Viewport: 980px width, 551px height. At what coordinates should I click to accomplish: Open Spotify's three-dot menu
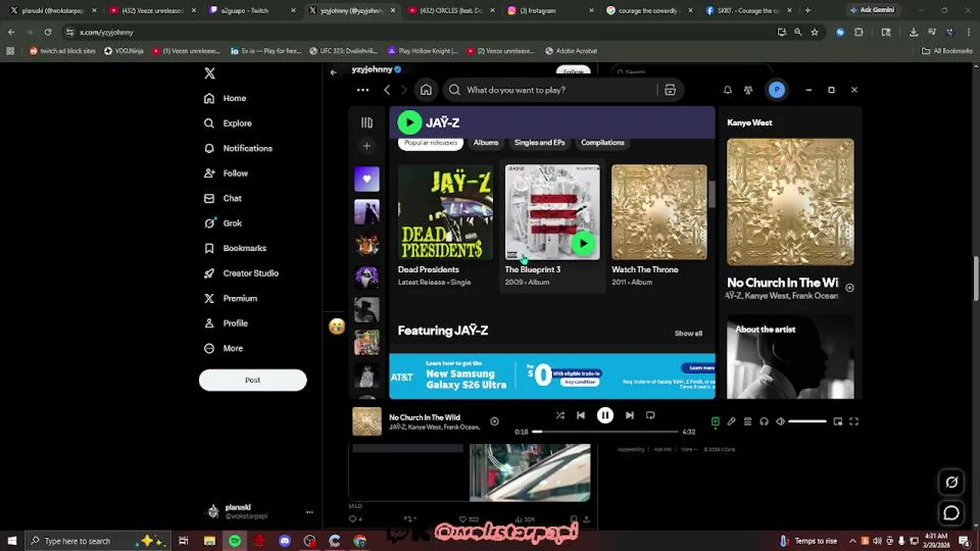coord(363,90)
